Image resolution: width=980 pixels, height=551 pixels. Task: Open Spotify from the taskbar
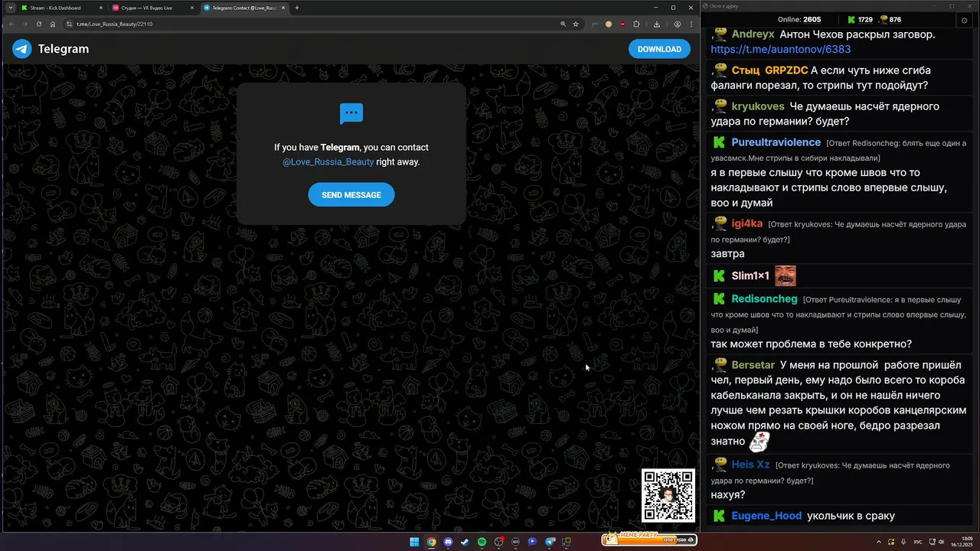(482, 542)
